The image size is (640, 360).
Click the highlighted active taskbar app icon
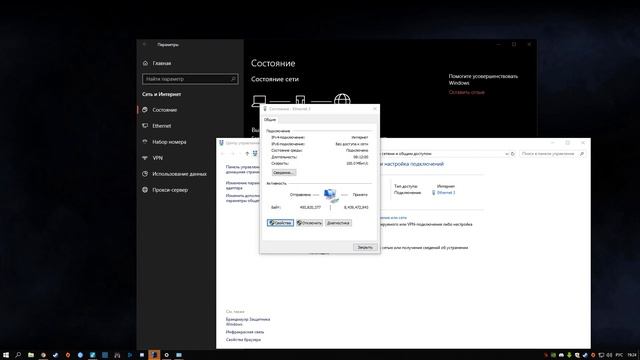click(x=154, y=355)
